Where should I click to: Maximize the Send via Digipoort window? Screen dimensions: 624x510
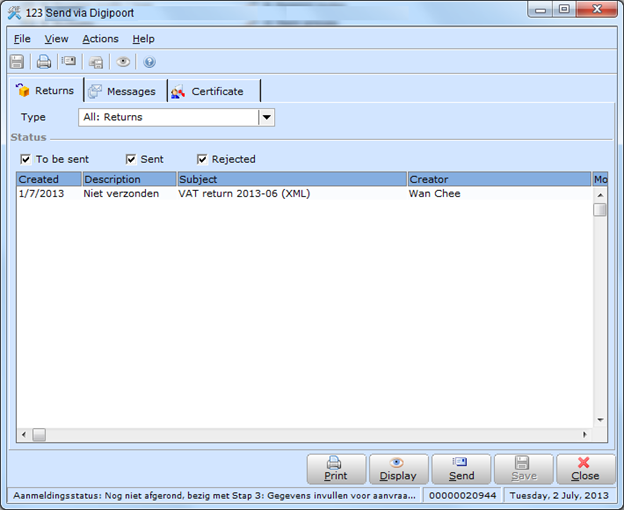pos(564,10)
